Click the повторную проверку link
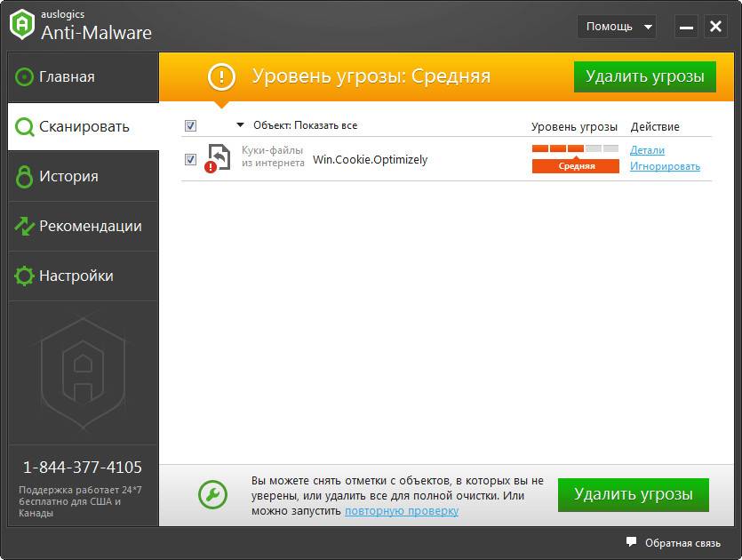The width and height of the screenshot is (742, 560). [x=402, y=511]
